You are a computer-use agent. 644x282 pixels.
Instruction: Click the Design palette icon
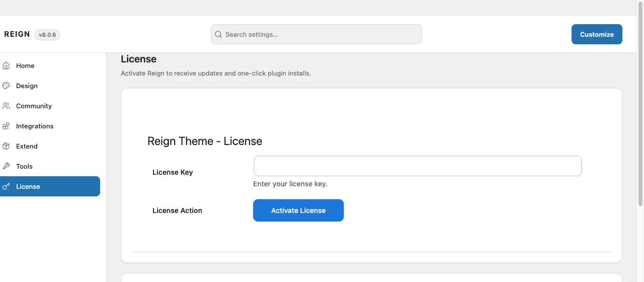pyautogui.click(x=6, y=86)
